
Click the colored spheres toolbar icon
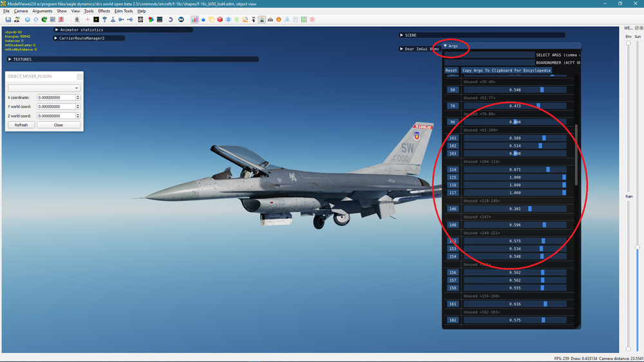151,19
